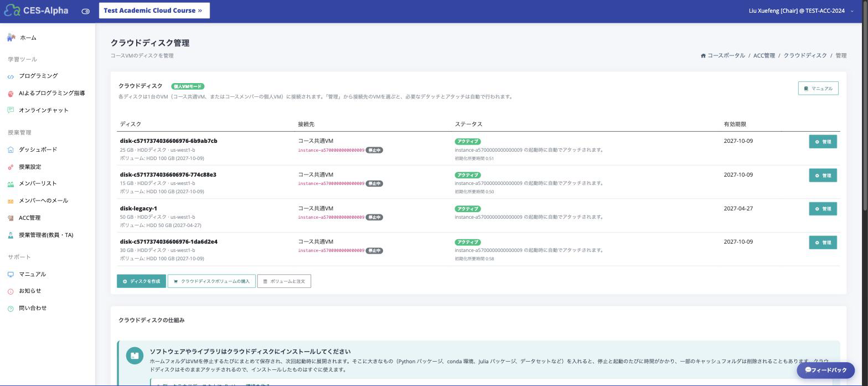
Task: Click the クラウドディスクの仕組み heading
Action: pyautogui.click(x=151, y=320)
